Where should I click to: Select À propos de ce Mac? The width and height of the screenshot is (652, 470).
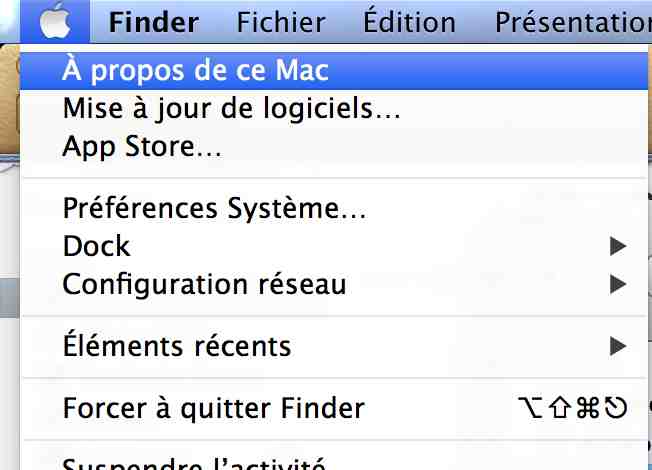coord(196,70)
